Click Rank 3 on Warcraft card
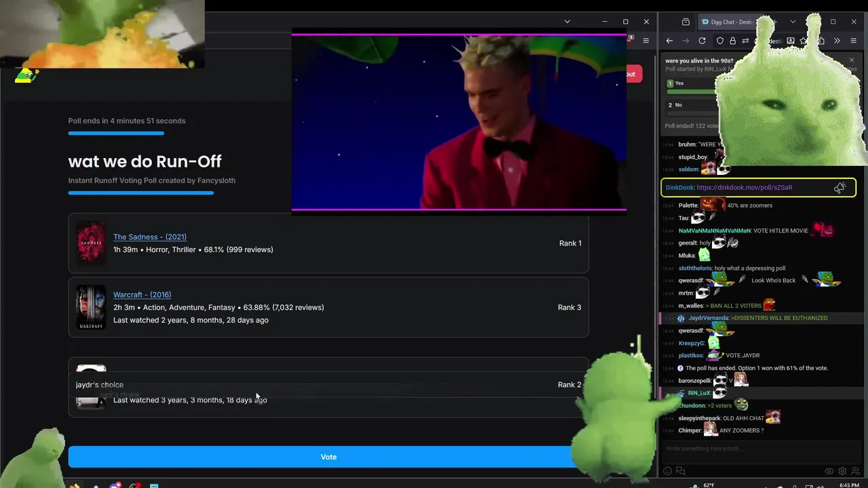The height and width of the screenshot is (488, 868). click(x=570, y=308)
